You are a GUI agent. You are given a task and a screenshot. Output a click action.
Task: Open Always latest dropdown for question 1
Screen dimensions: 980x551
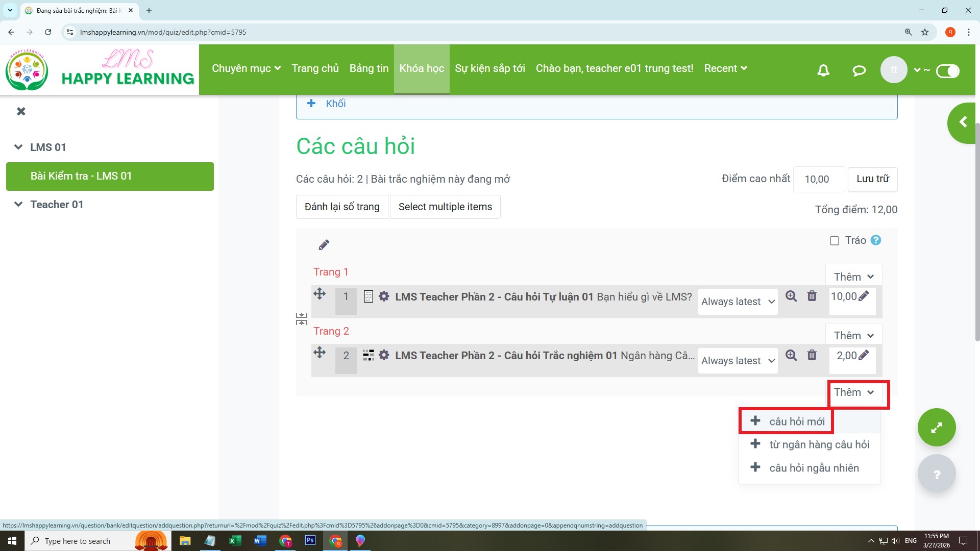tap(738, 302)
